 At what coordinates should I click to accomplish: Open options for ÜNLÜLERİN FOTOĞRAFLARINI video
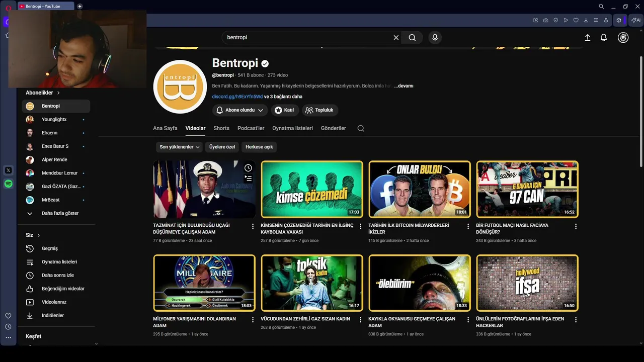click(576, 320)
